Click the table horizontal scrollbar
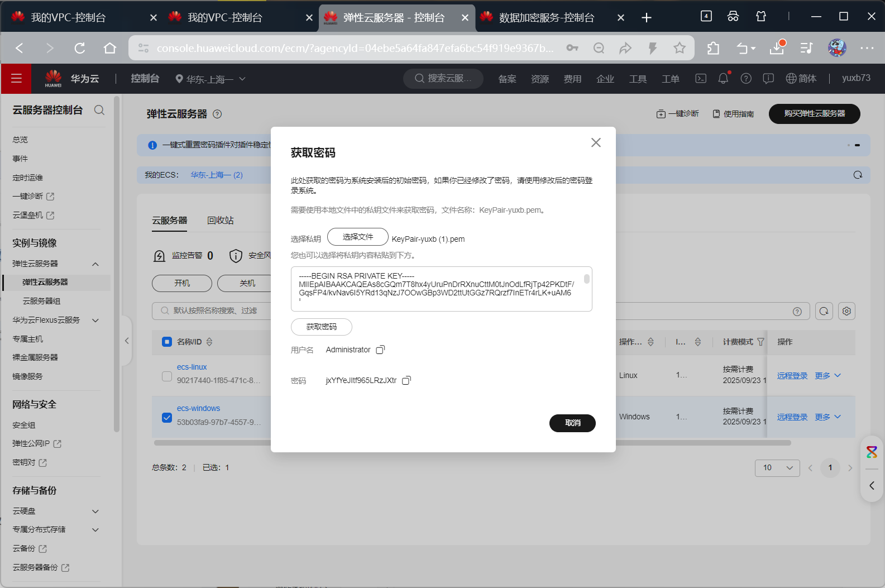 click(472, 443)
